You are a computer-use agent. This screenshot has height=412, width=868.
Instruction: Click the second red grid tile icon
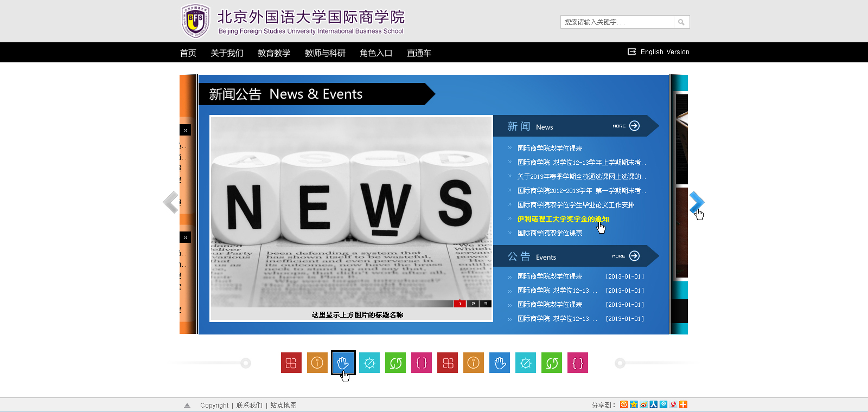pyautogui.click(x=448, y=363)
